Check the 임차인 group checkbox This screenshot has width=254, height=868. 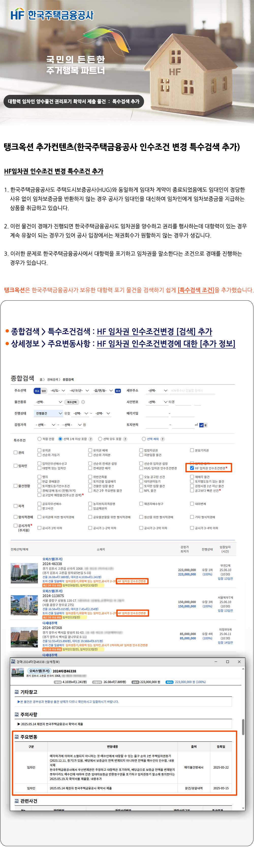(15, 466)
